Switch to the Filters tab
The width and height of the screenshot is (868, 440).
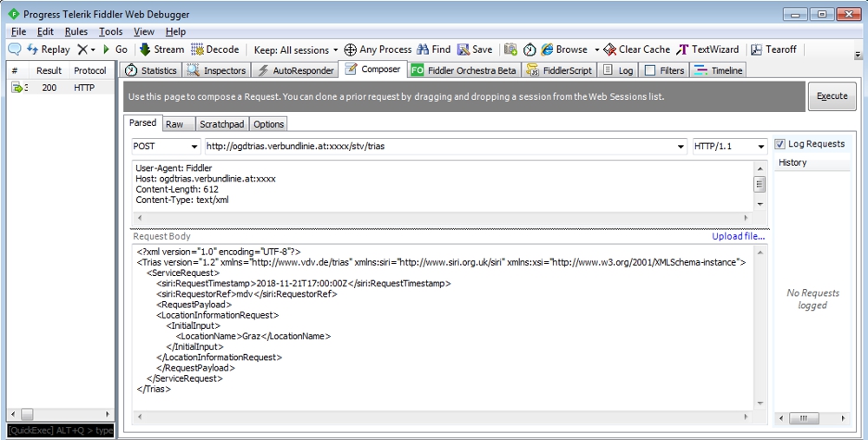point(664,70)
